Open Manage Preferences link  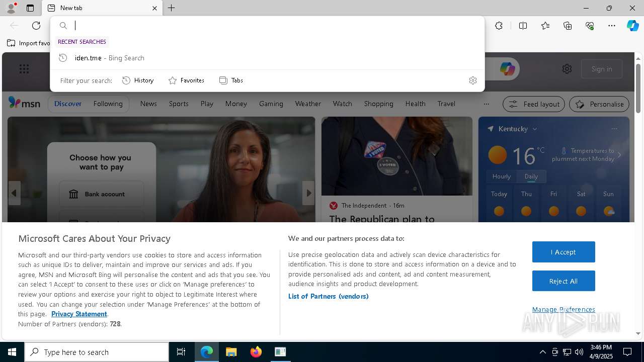pos(563,309)
